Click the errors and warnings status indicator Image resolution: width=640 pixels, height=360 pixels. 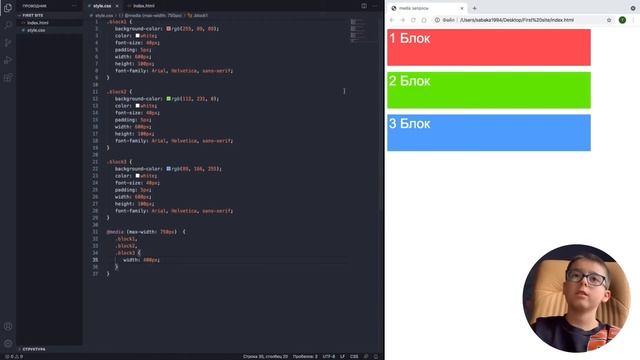coord(14,356)
